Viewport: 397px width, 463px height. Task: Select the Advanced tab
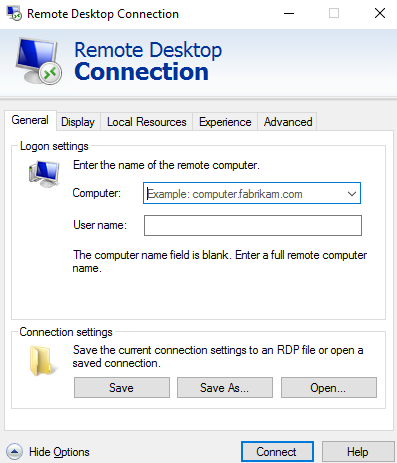pos(288,122)
